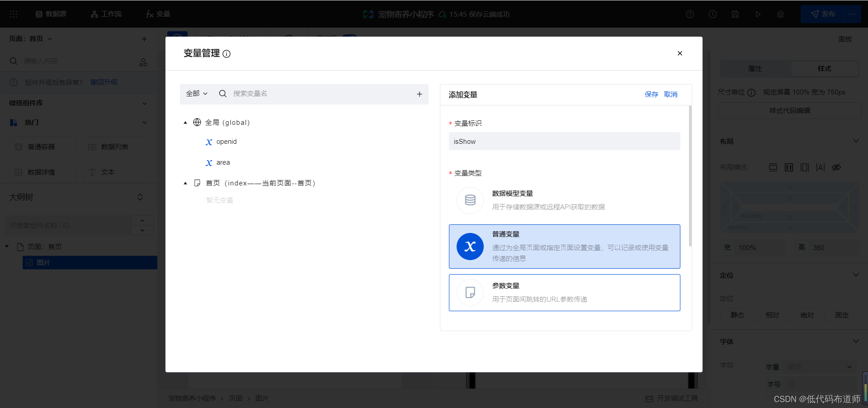The height and width of the screenshot is (408, 868).
Task: Open the more options menu beside 发布
Action: tap(852, 14)
